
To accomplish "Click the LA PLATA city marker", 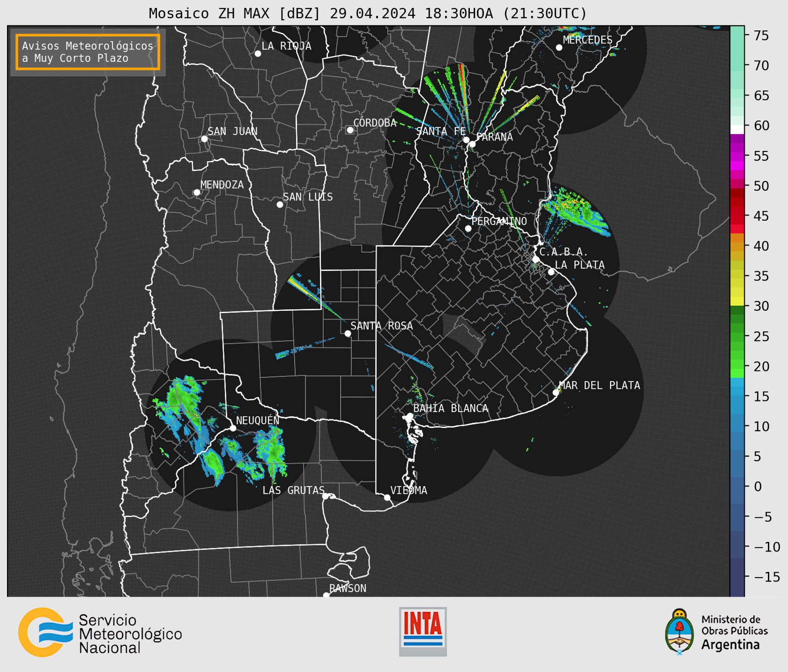I will pos(551,272).
